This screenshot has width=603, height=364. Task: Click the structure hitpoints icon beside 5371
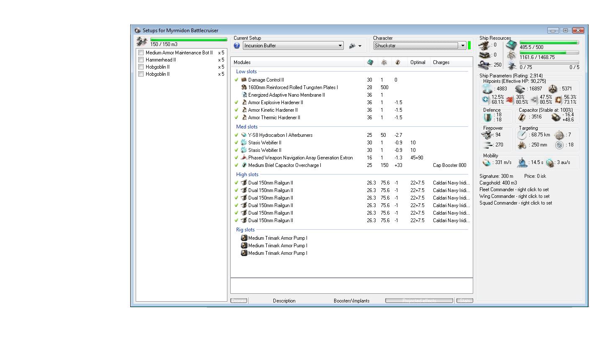coord(553,89)
